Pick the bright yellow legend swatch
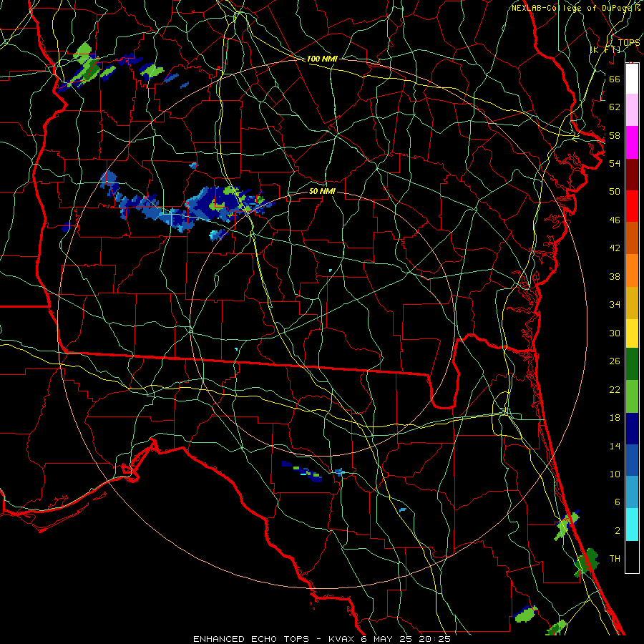The height and width of the screenshot is (644, 644). [x=632, y=333]
